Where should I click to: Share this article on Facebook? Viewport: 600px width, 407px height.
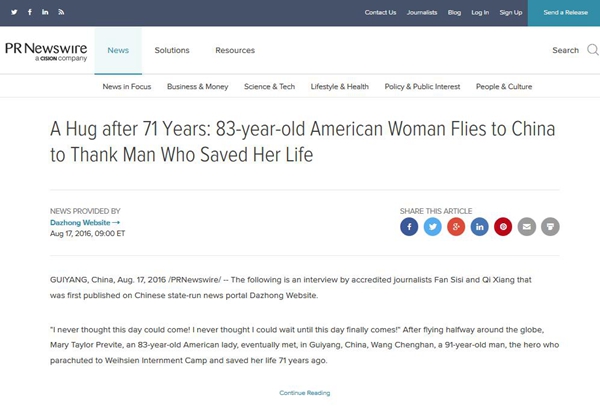point(408,226)
